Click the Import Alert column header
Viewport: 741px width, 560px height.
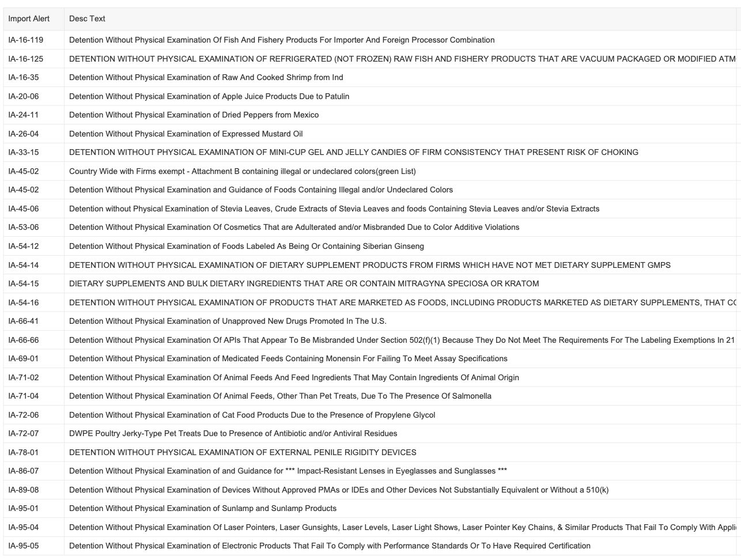[x=29, y=18]
